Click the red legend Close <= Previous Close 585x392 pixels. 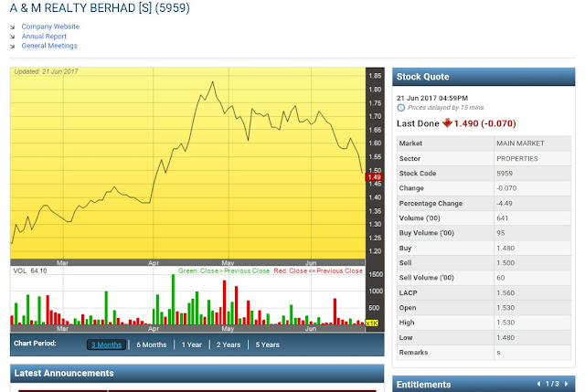pyautogui.click(x=318, y=270)
